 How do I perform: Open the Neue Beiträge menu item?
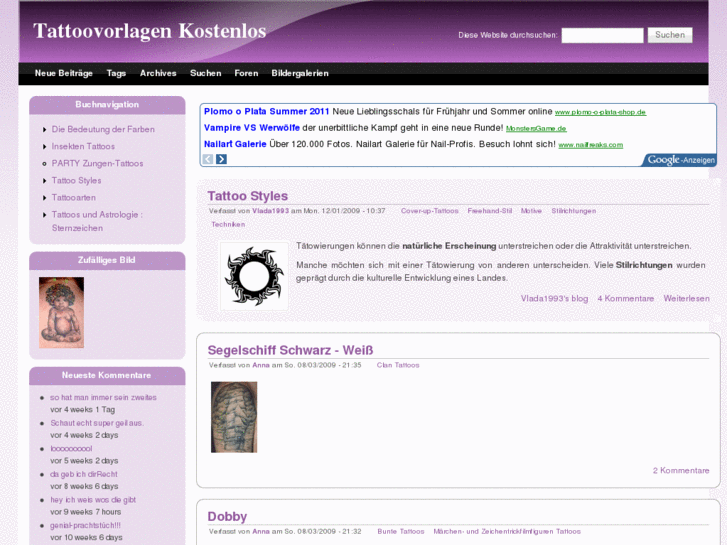click(x=64, y=73)
